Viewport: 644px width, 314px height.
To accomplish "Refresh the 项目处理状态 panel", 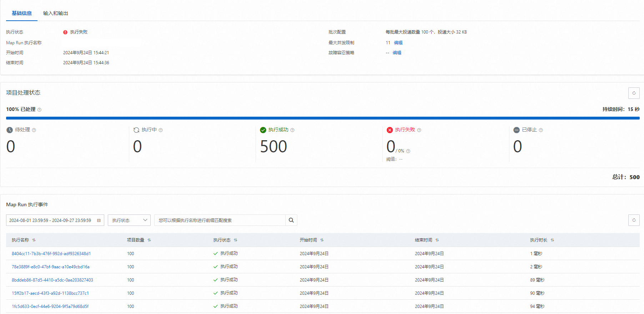I will click(x=634, y=93).
